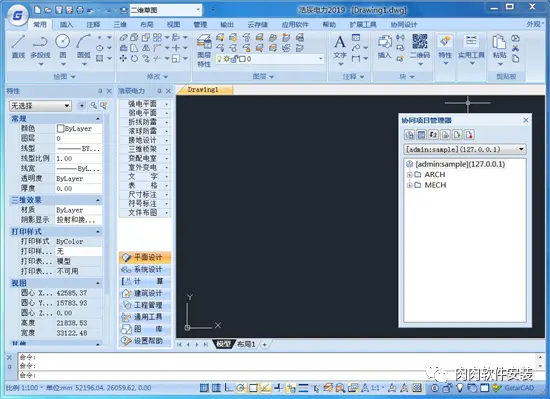550x399 pixels.
Task: Open 图层特性 layer properties manager
Action: (x=204, y=50)
